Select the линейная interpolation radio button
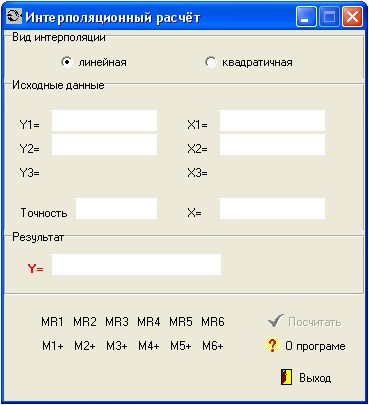Screen dimensions: 369x405 (x=67, y=62)
